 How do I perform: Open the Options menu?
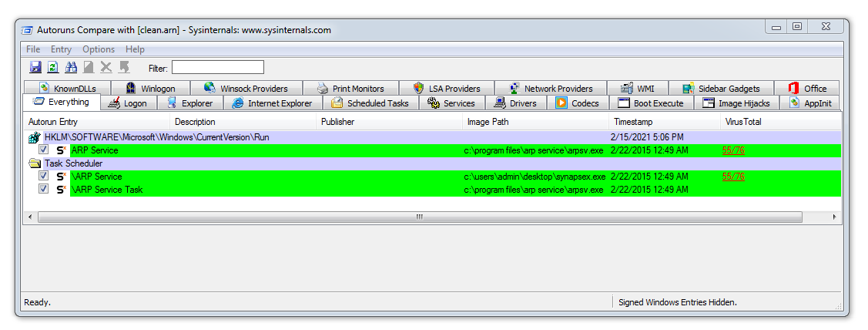99,49
